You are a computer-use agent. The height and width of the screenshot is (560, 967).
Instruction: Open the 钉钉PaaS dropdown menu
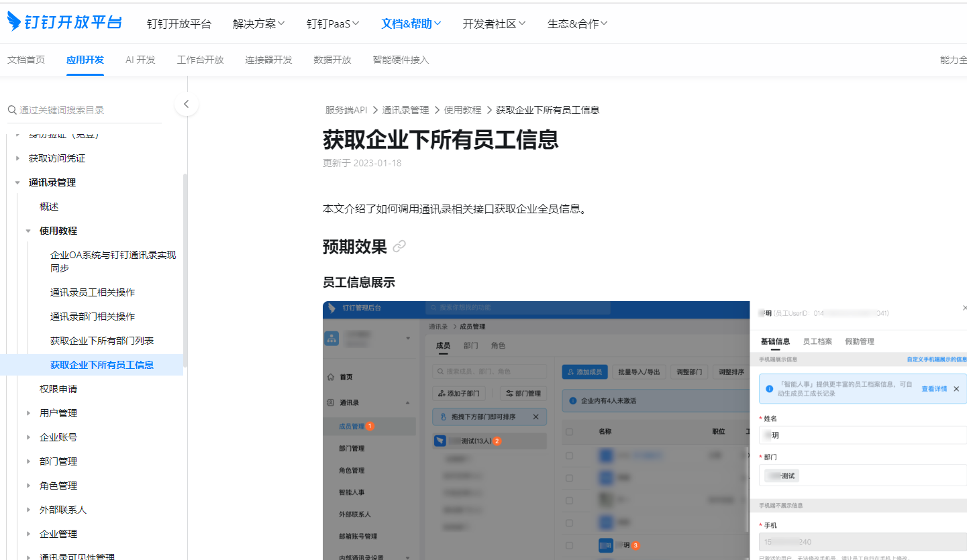coord(333,23)
